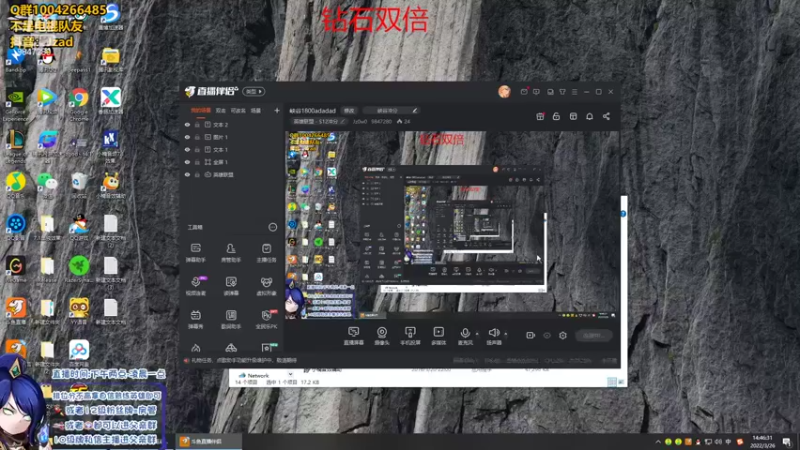The image size is (800, 450).
Task: Toggle the room lock icon
Action: tap(556, 116)
